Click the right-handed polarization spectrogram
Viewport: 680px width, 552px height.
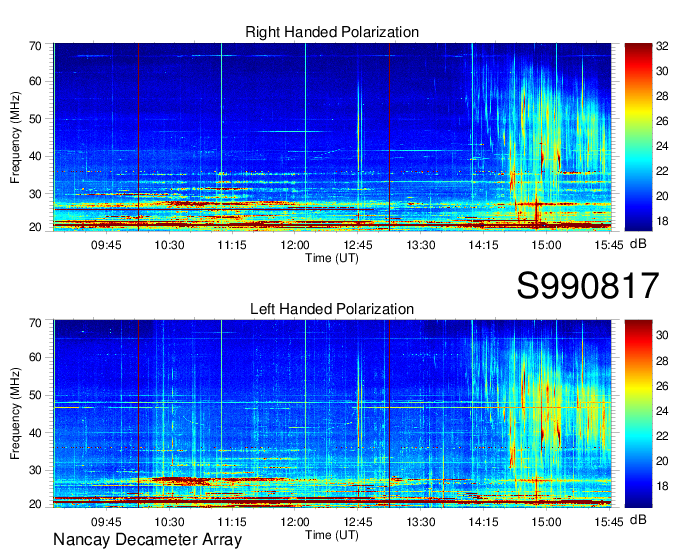click(332, 137)
